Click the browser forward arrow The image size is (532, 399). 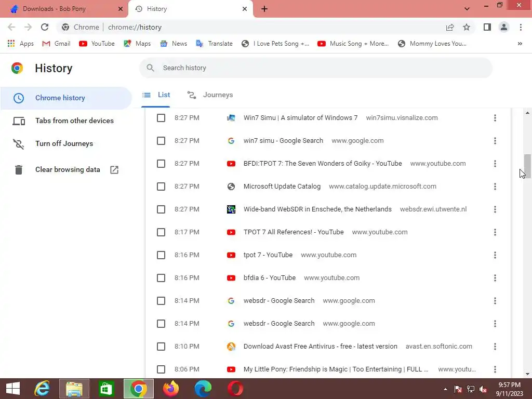coord(28,27)
